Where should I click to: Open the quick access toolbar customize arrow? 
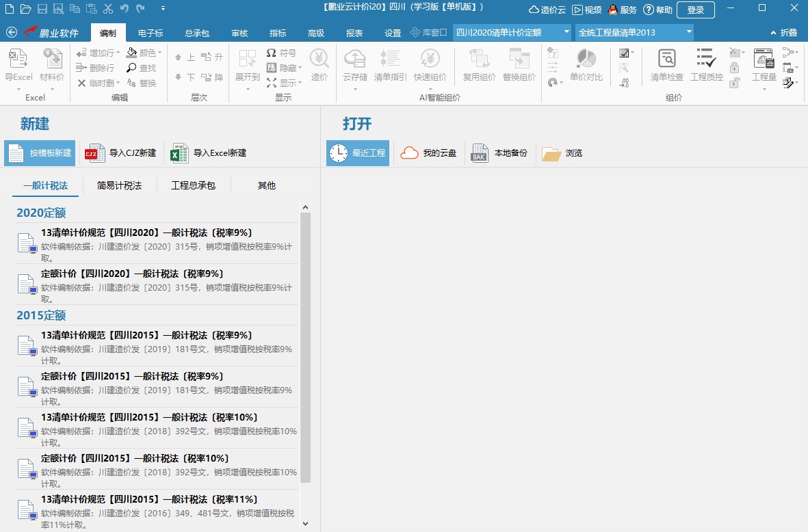(163, 9)
